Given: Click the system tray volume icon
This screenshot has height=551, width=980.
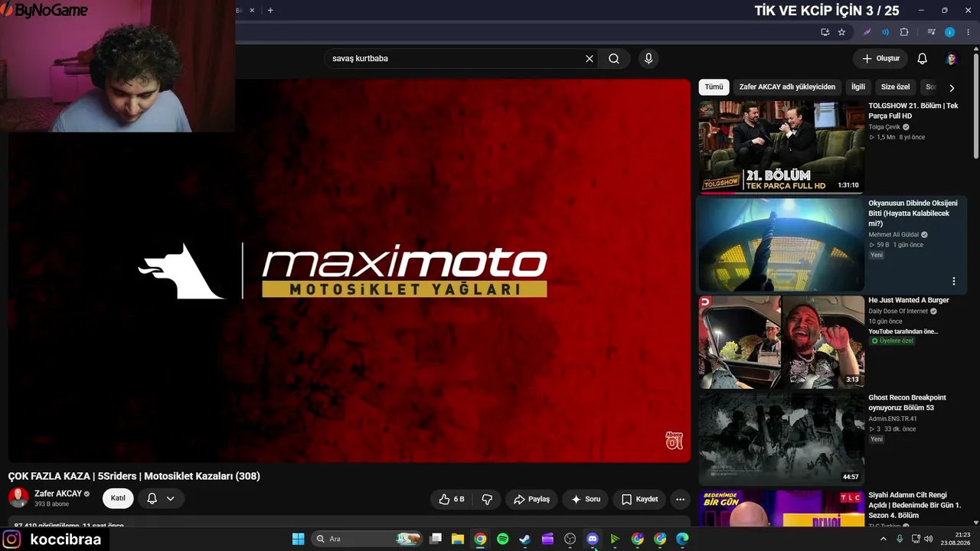Looking at the screenshot, I should pyautogui.click(x=929, y=539).
